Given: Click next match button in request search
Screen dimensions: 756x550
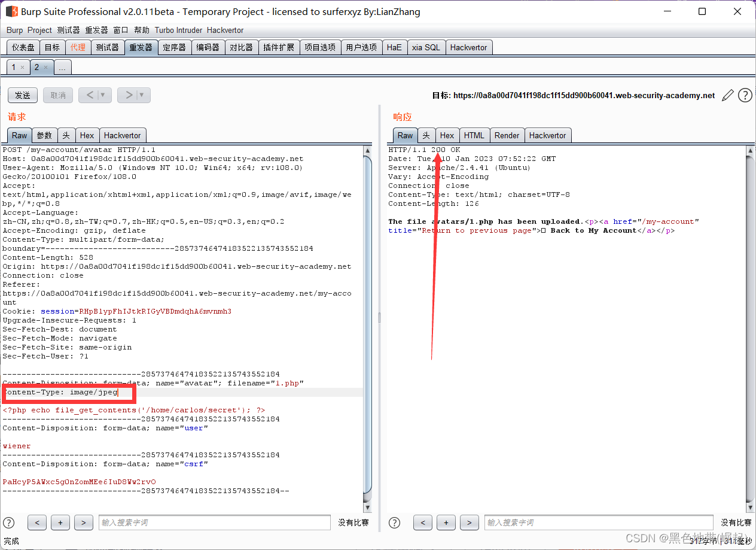Looking at the screenshot, I should 83,522.
